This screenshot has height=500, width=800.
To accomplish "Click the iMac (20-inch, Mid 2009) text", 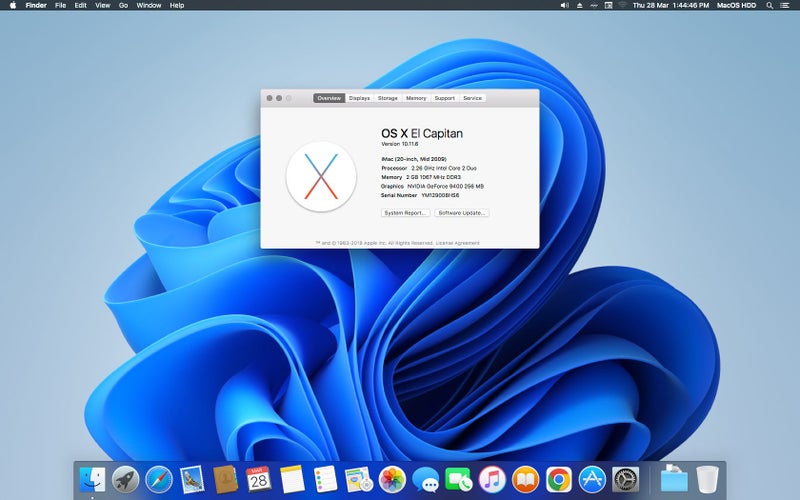I will point(414,159).
